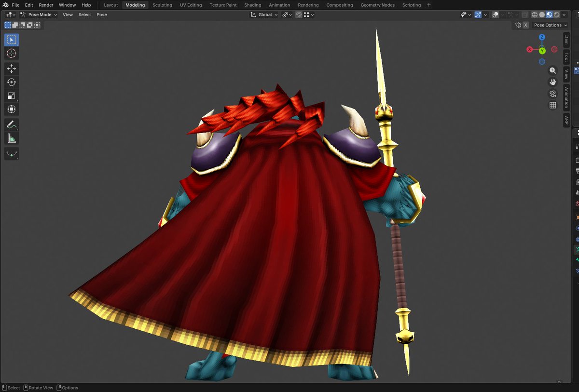Screen dimensions: 579x392
Task: Select the Annotate tool
Action: [x=12, y=125]
